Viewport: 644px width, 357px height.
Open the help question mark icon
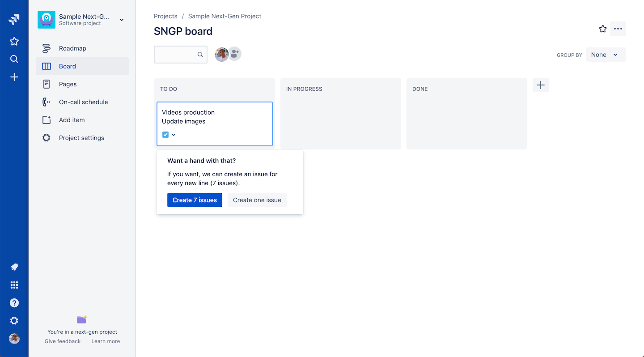(14, 303)
